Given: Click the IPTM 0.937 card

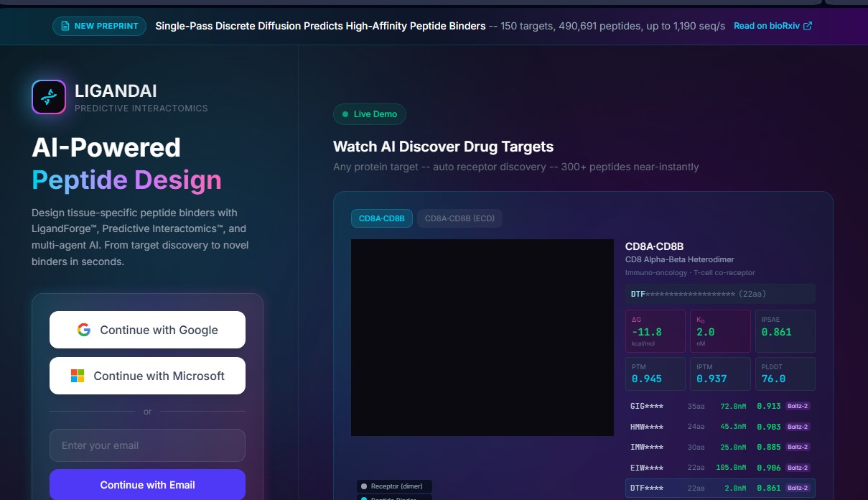Looking at the screenshot, I should coord(720,374).
